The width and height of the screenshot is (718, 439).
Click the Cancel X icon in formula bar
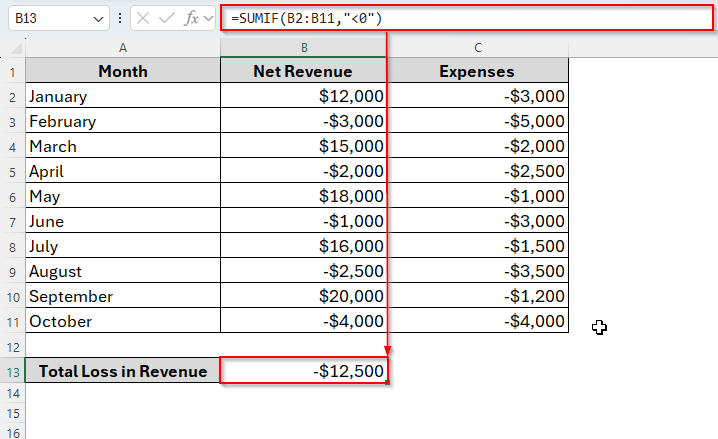[x=145, y=18]
